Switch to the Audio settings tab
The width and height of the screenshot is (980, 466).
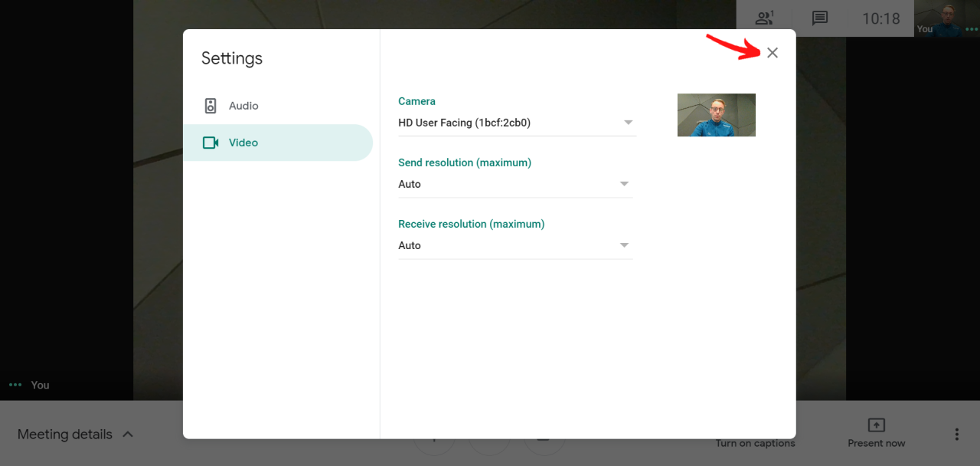click(245, 106)
